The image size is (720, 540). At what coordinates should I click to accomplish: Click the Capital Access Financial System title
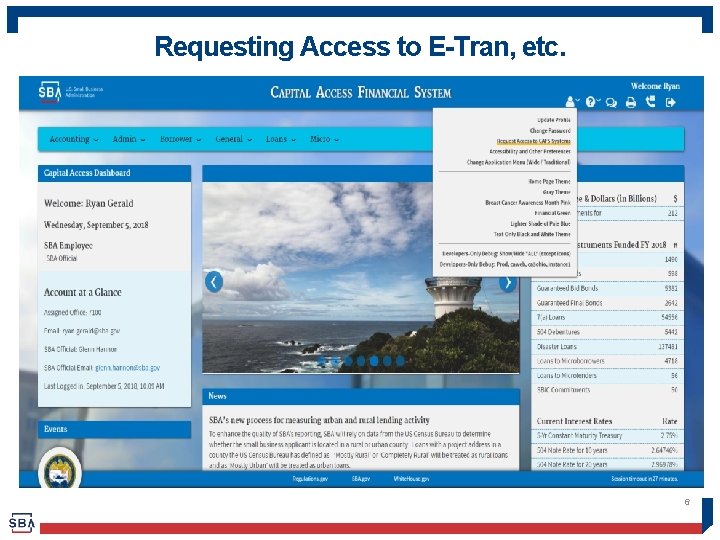click(x=361, y=92)
